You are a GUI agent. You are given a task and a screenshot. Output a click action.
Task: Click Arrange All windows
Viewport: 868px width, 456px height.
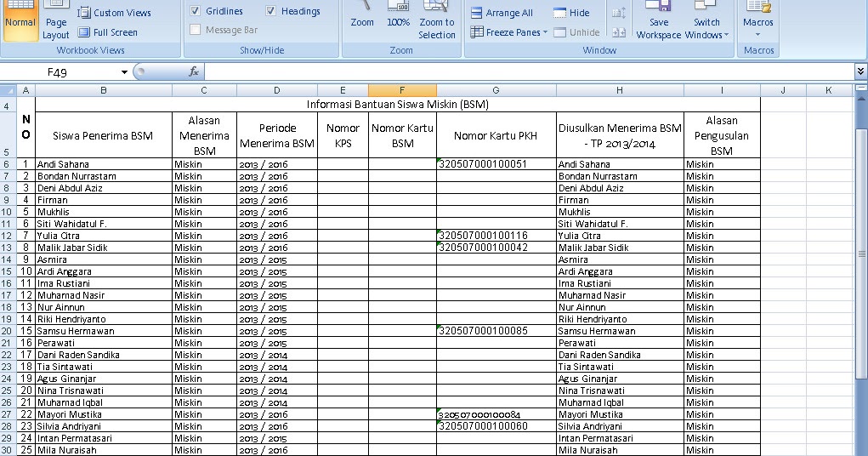[502, 13]
